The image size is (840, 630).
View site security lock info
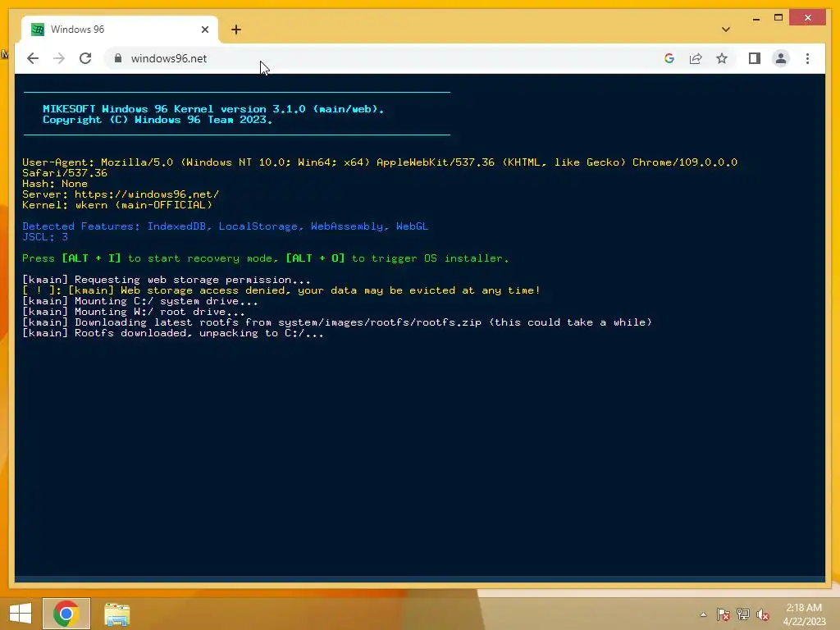coord(118,58)
